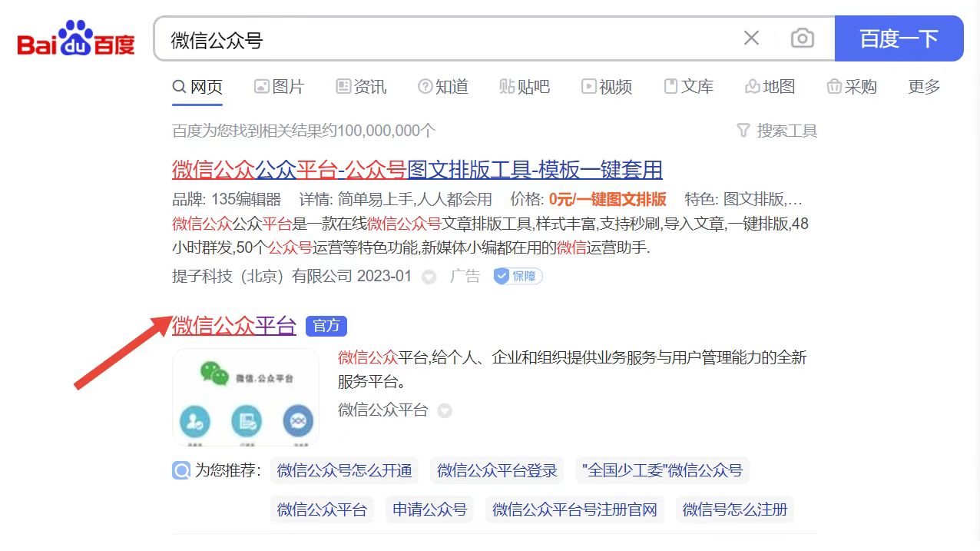Click the 百度一下 search button
The width and height of the screenshot is (980, 551).
(x=899, y=38)
